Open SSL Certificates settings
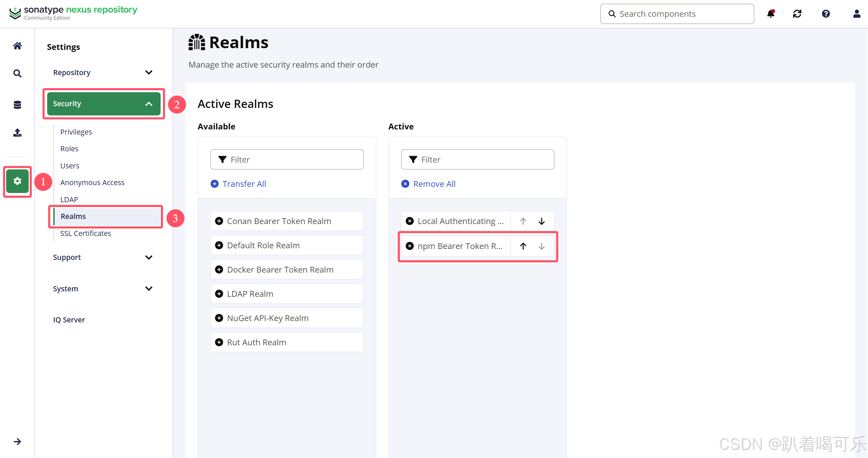Viewport: 868px width, 458px height. [85, 233]
